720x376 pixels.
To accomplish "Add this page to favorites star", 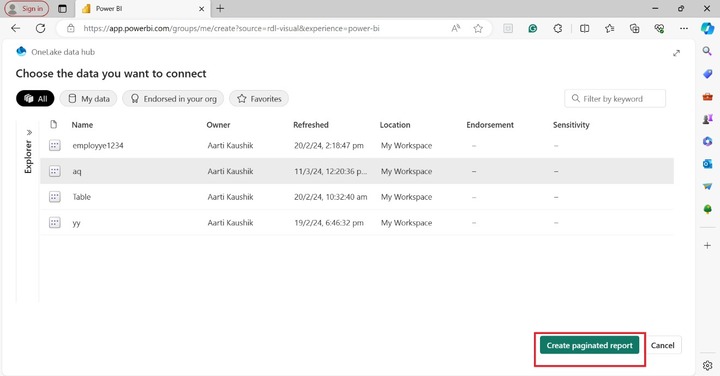I will pyautogui.click(x=478, y=28).
